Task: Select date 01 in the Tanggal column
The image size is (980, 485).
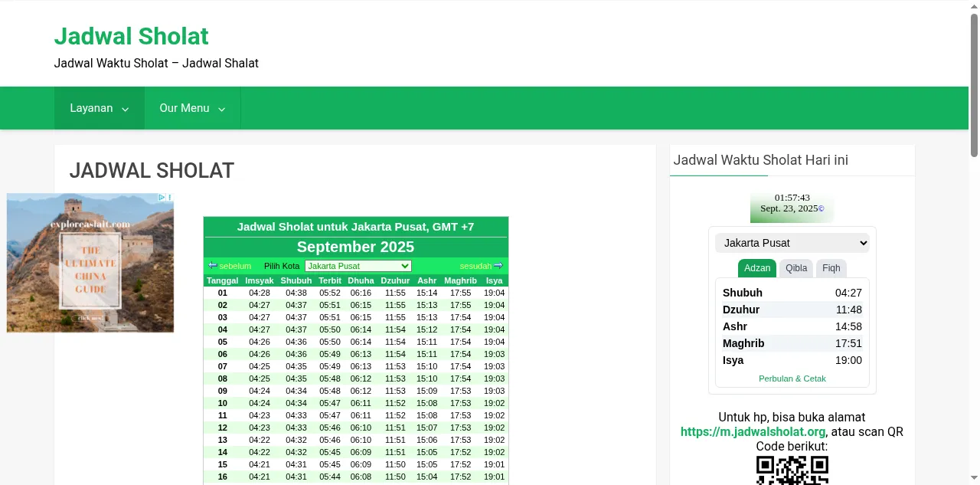Action: (x=223, y=293)
